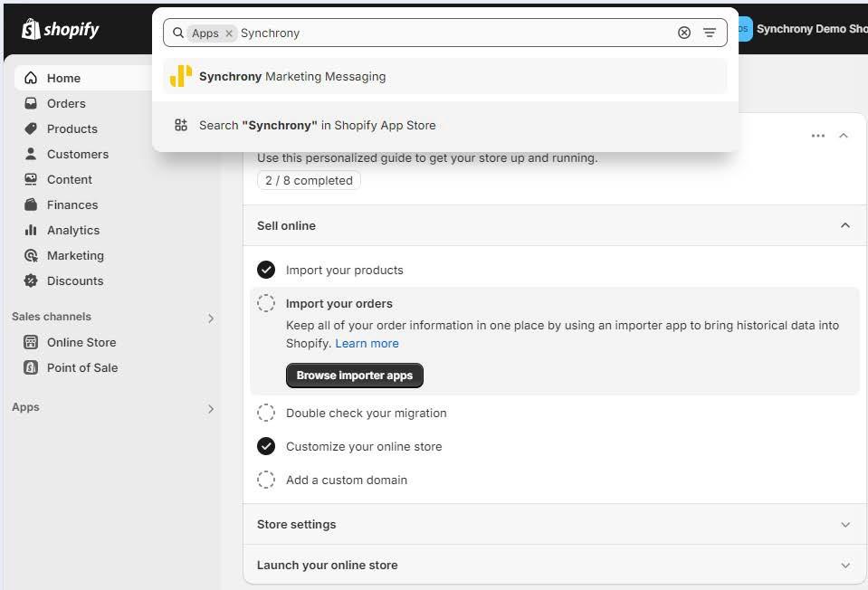The image size is (868, 590).
Task: Open Online Store sales channel
Action: coord(81,342)
